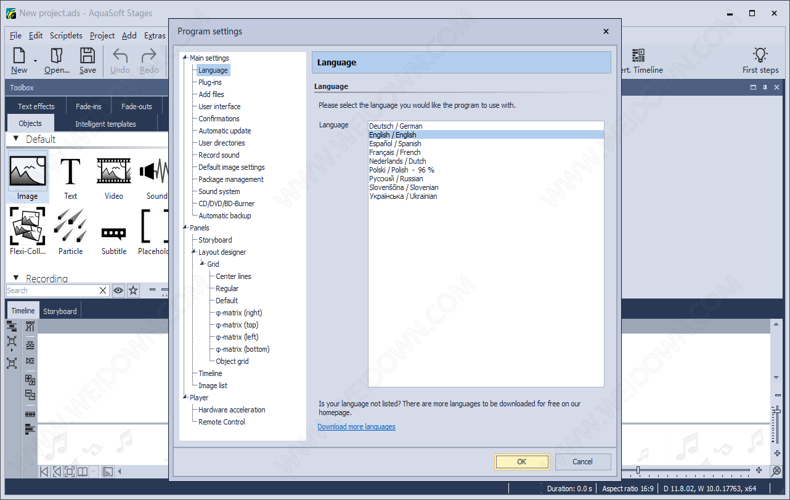Open Automatic update settings page
The height and width of the screenshot is (500, 790).
pyautogui.click(x=224, y=131)
